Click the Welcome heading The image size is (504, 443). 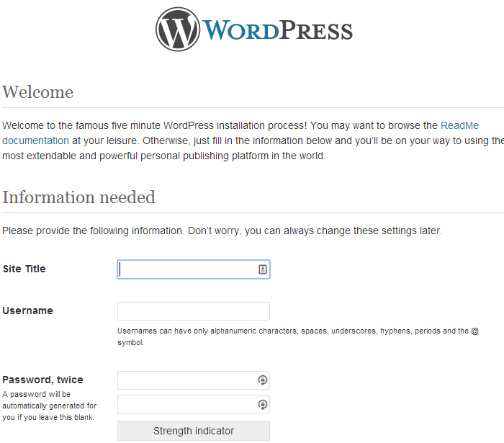coord(38,92)
